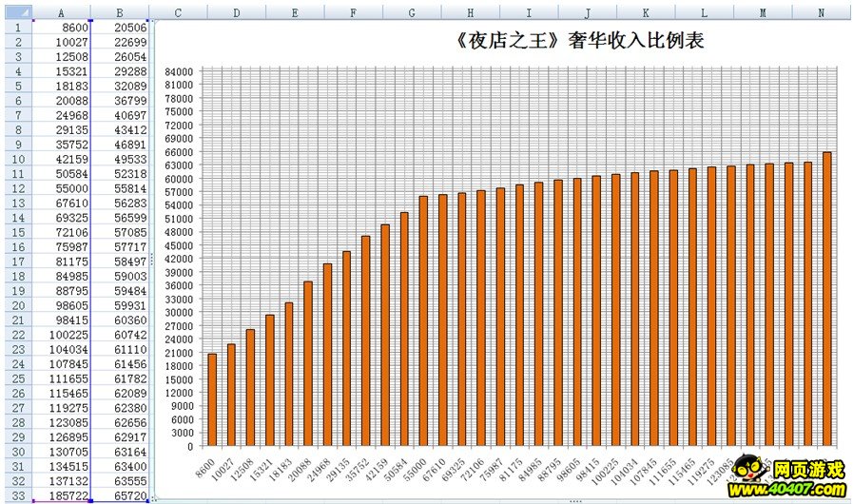The image size is (853, 504).
Task: Click cell A8 with value 29135
Action: tap(61, 129)
